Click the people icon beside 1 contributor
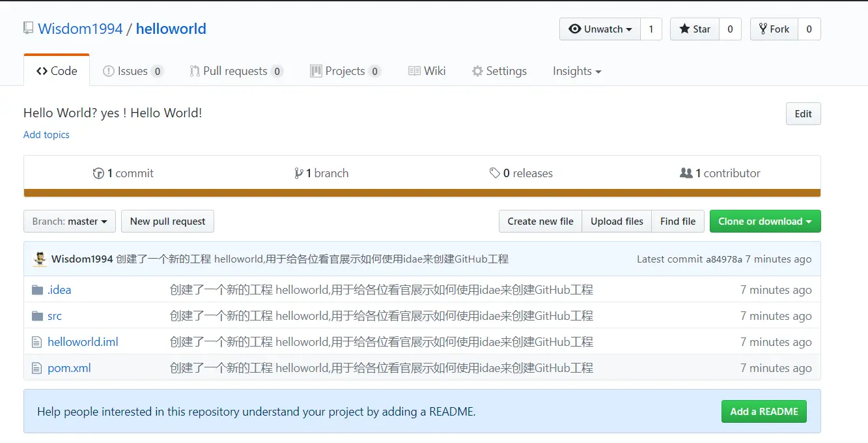868x443 pixels. point(686,173)
